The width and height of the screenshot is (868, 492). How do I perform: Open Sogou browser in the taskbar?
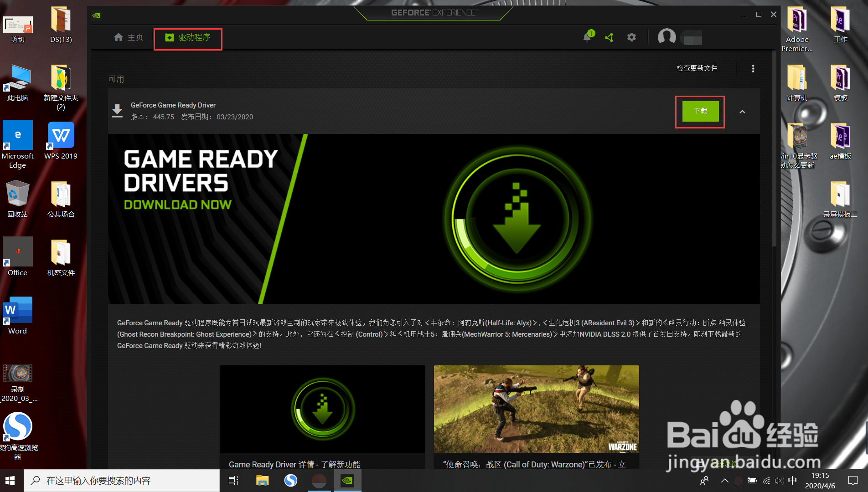(290, 481)
